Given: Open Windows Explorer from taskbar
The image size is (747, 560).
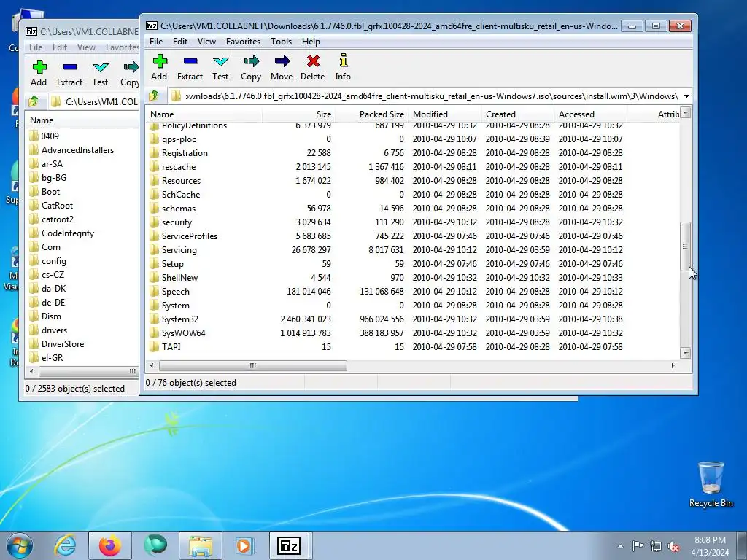Looking at the screenshot, I should [200, 545].
